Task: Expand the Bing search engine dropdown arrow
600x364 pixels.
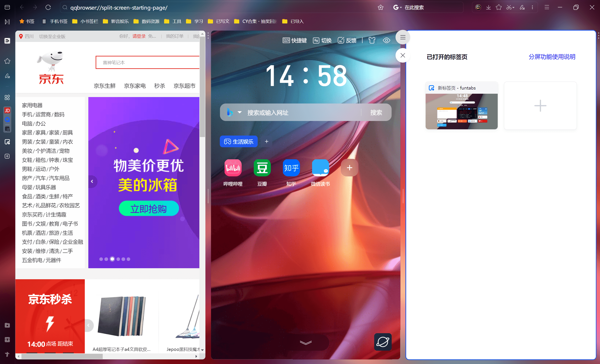Action: click(x=240, y=112)
